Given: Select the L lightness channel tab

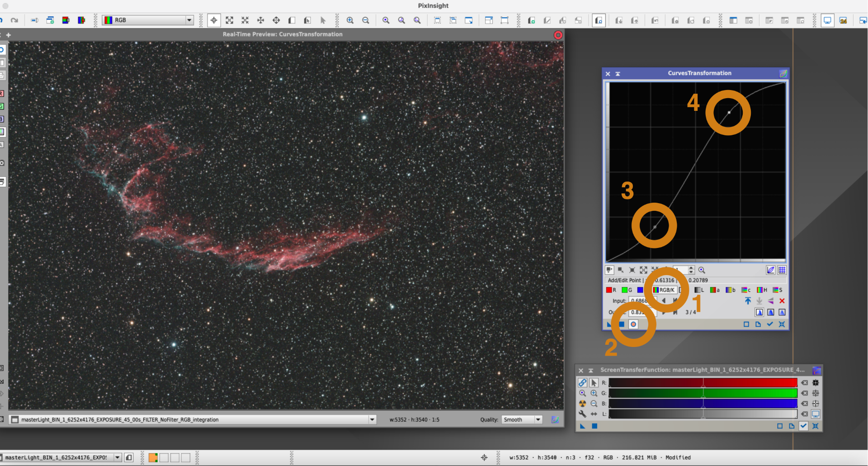Looking at the screenshot, I should 699,290.
